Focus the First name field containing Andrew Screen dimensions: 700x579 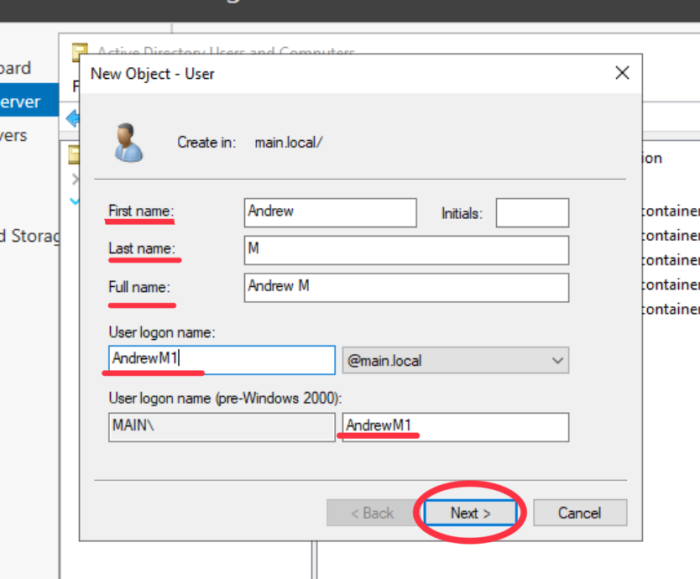(x=330, y=212)
